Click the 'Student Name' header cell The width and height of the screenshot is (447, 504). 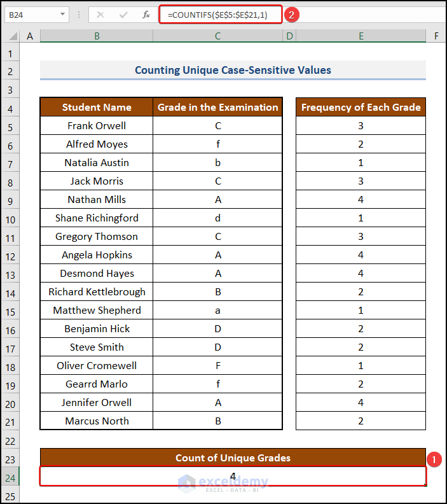pyautogui.click(x=97, y=107)
